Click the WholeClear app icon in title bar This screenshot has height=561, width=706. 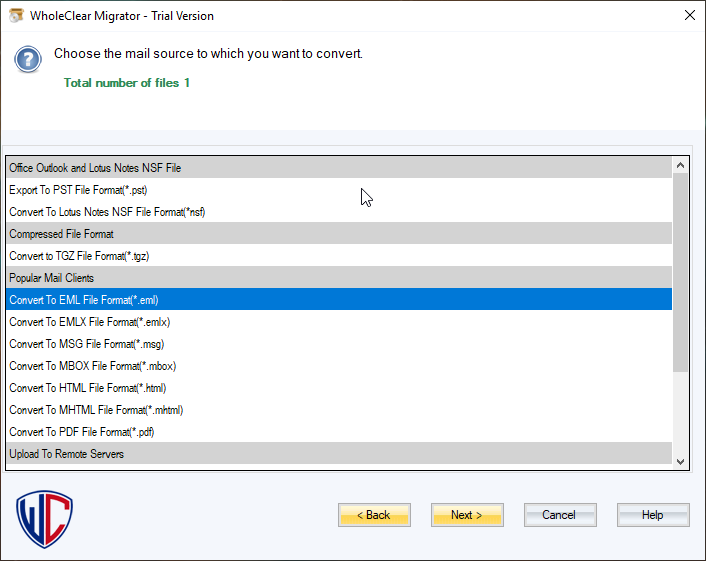pos(16,16)
